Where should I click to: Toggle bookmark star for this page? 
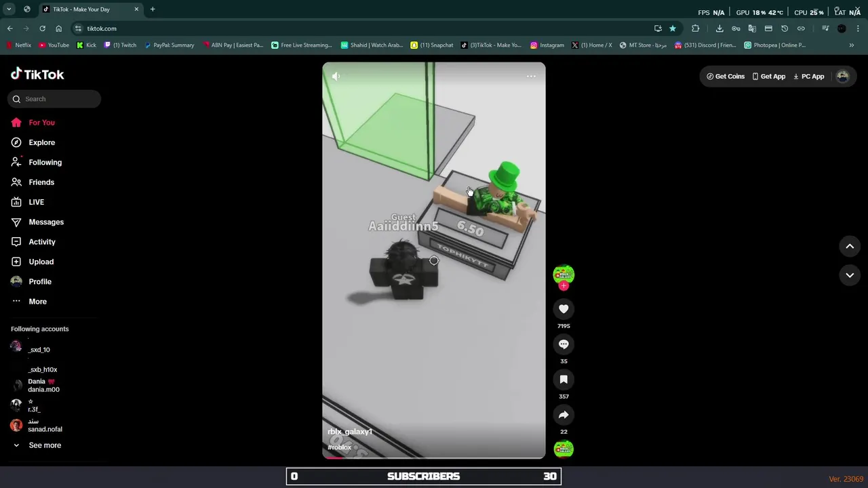673,28
